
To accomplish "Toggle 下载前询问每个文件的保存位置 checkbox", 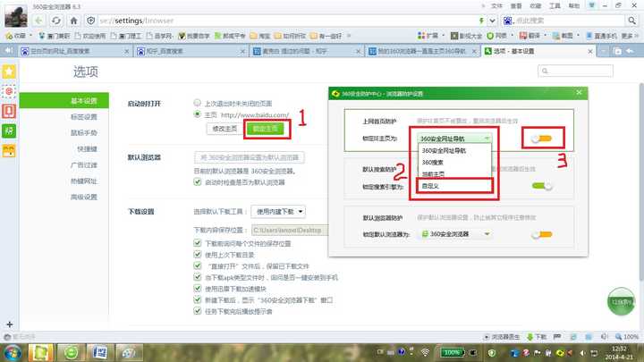I will pyautogui.click(x=197, y=243).
